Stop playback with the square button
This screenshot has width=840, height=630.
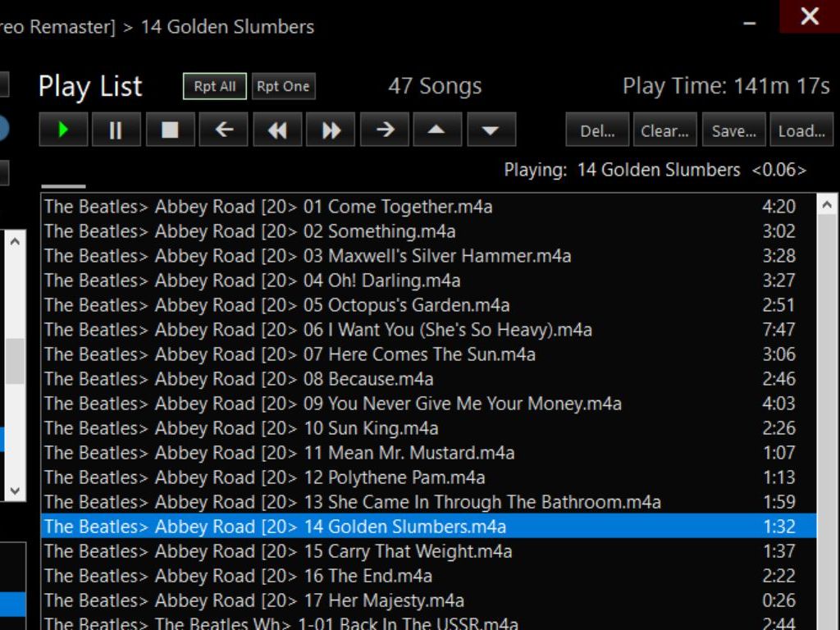click(170, 130)
